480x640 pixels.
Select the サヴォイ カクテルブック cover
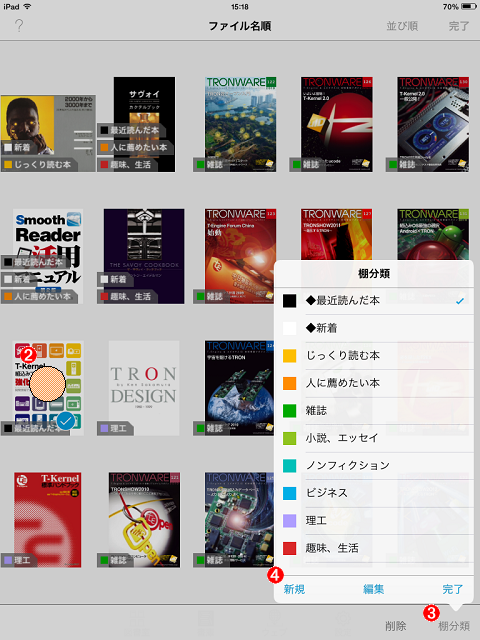tap(144, 124)
